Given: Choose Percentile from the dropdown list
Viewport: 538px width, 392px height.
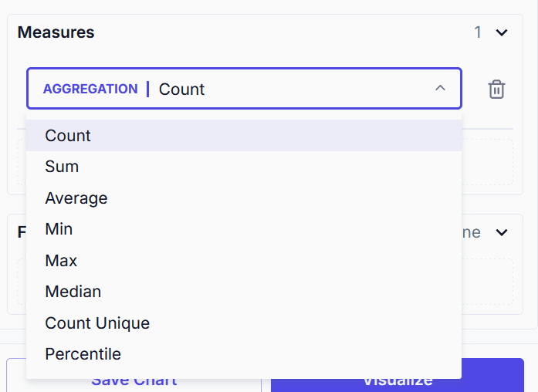Looking at the screenshot, I should [83, 354].
